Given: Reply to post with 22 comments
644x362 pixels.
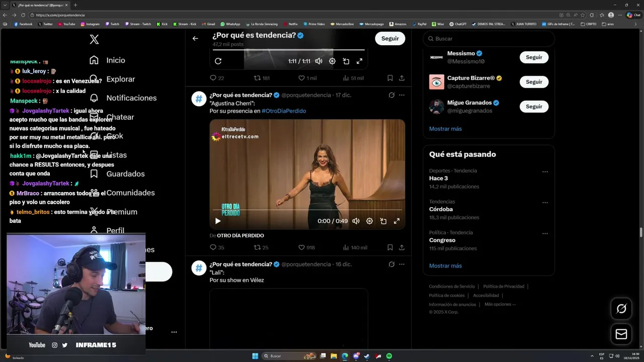Looking at the screenshot, I should (217, 78).
